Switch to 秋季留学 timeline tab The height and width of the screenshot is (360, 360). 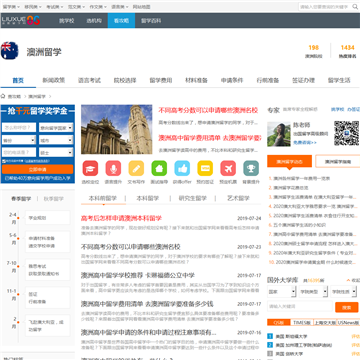pos(54,199)
